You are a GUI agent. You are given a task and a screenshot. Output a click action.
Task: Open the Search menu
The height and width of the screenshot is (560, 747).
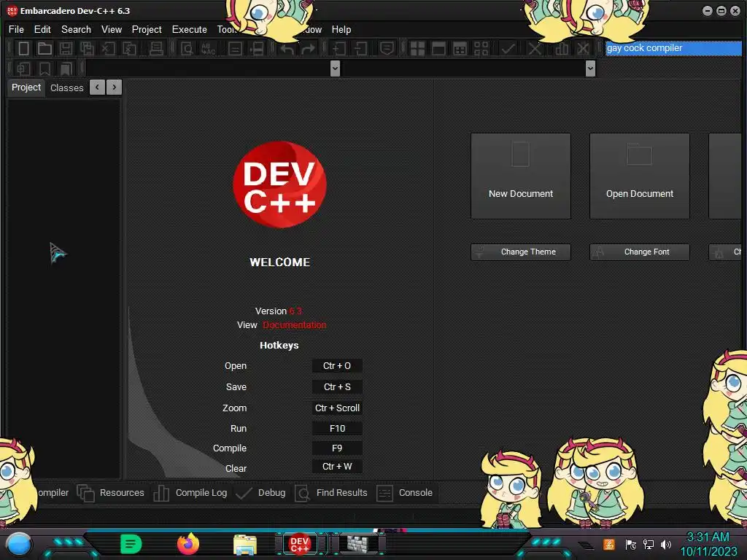click(x=76, y=29)
